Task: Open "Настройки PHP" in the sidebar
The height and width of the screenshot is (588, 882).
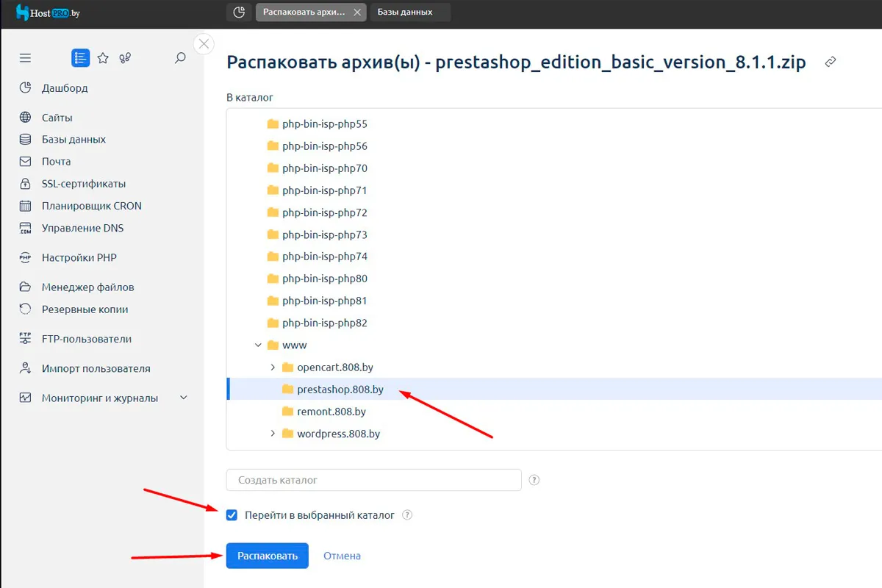Action: 79,258
